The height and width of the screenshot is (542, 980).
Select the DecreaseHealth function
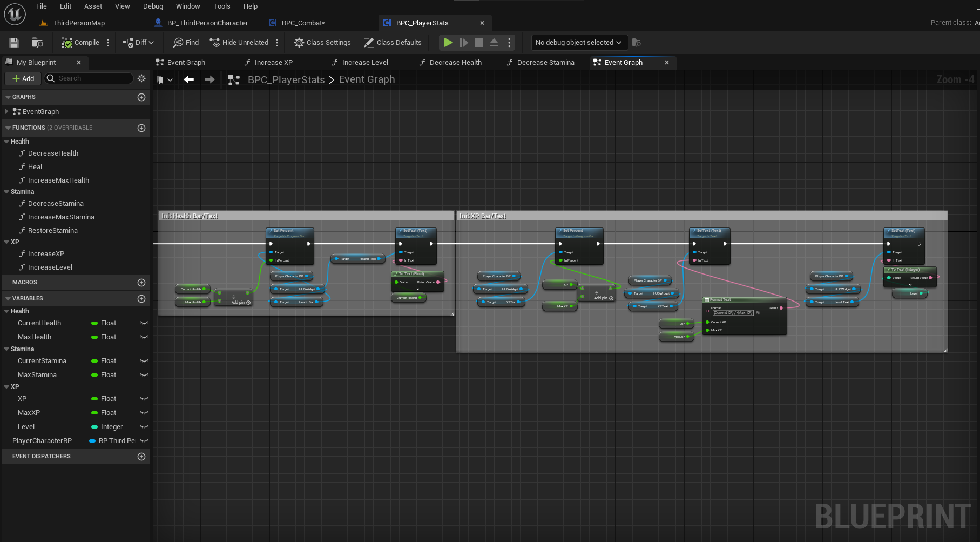coord(53,153)
